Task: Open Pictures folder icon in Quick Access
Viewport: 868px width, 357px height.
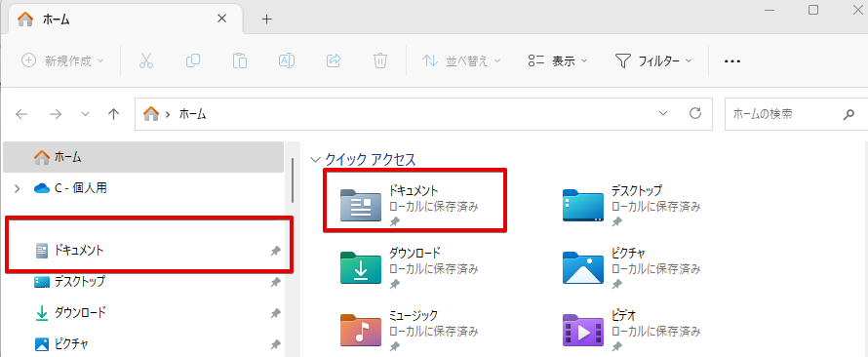Action: [583, 268]
